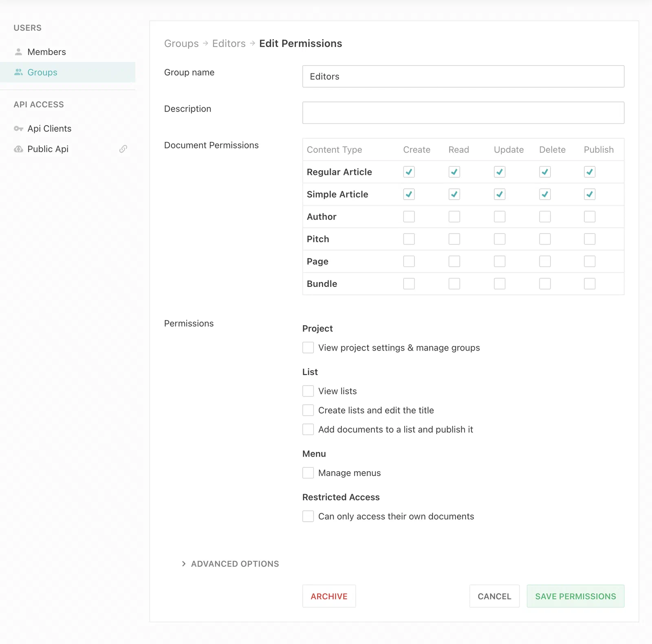Click the Restricted Access heading

coord(341,497)
